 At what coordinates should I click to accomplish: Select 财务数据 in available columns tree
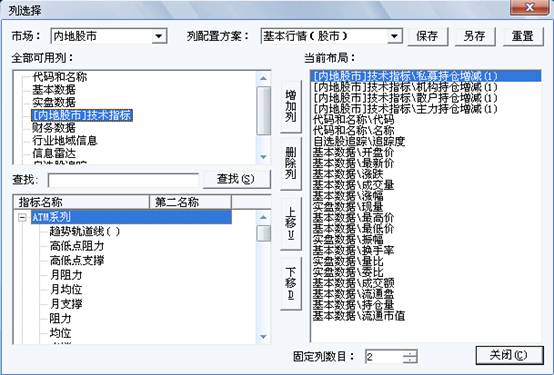coord(54,128)
